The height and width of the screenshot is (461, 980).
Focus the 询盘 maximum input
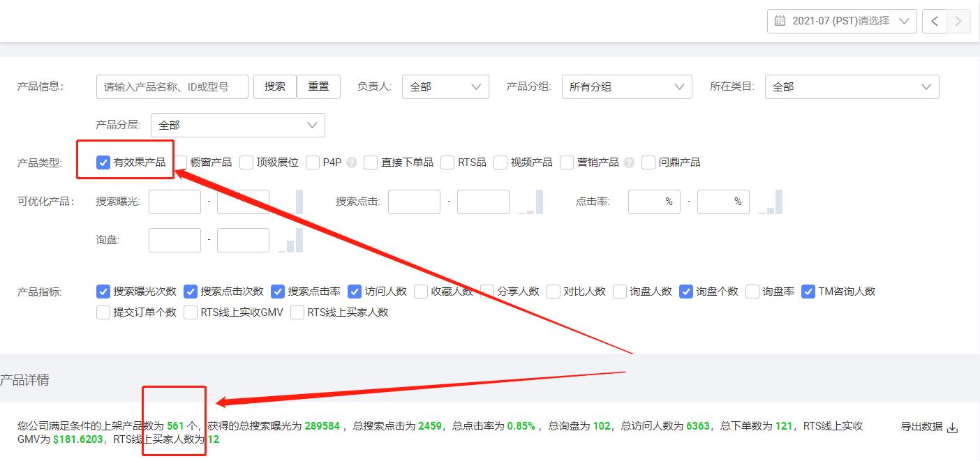(243, 240)
